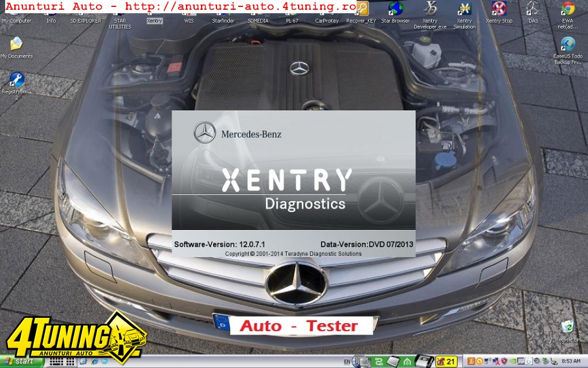This screenshot has width=588, height=368.
Task: Click the quick launch icon before Internet Explorer
Action: coord(83,361)
